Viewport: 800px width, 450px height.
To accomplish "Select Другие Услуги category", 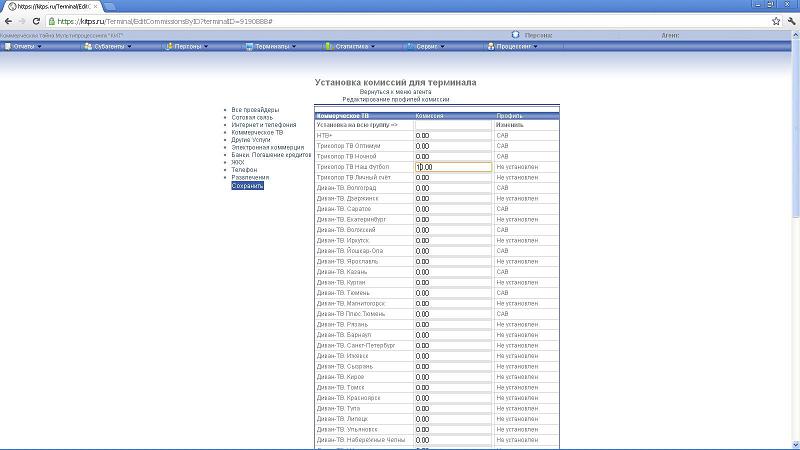I will (x=251, y=140).
